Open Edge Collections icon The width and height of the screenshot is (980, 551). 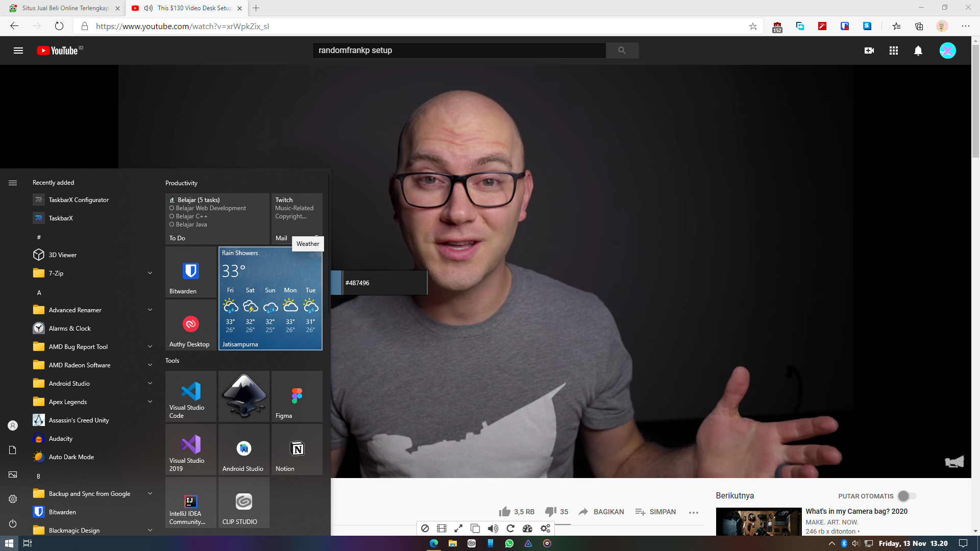coord(919,26)
